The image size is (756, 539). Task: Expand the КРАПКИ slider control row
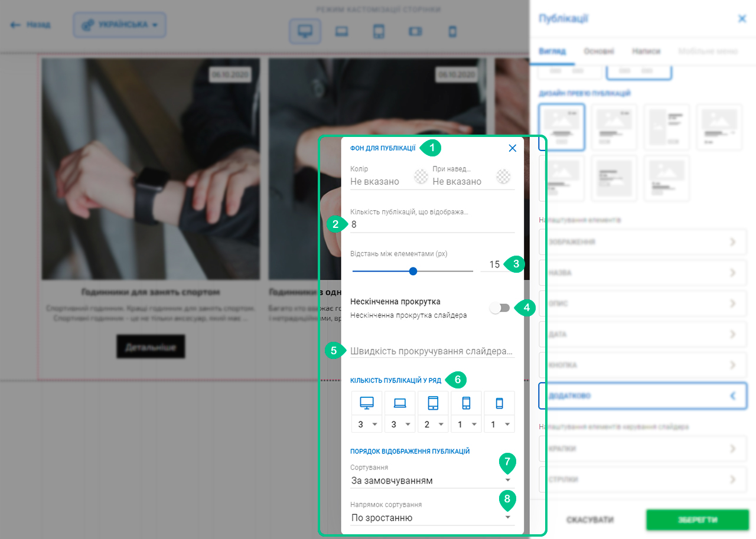(x=643, y=449)
